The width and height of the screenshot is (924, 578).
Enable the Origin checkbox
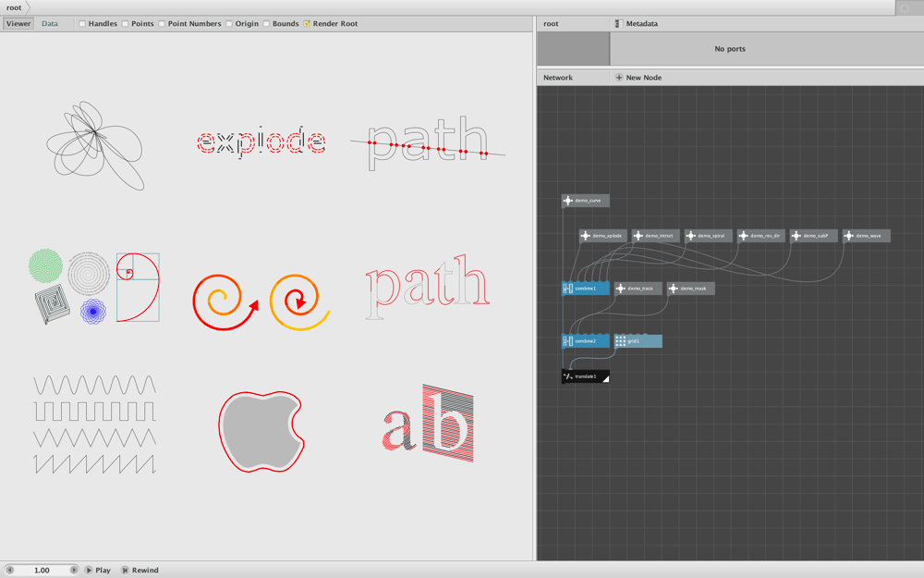229,24
